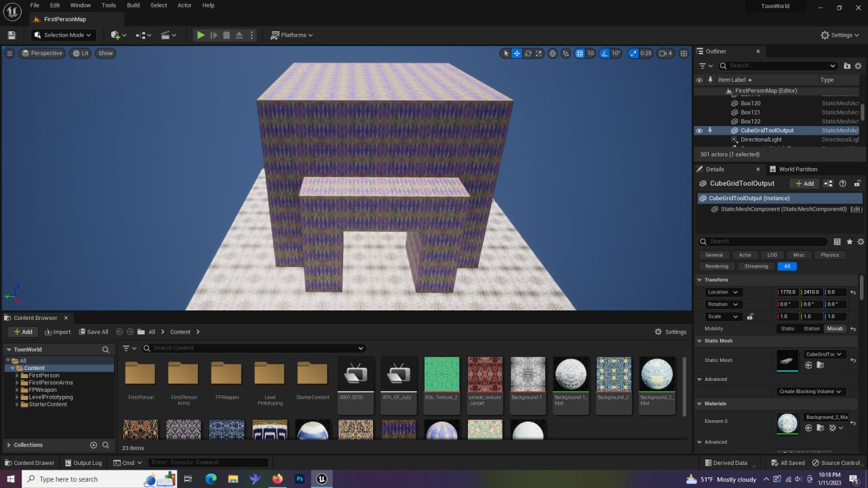The height and width of the screenshot is (488, 868).
Task: Set Mobility to Stationary
Action: tap(812, 329)
